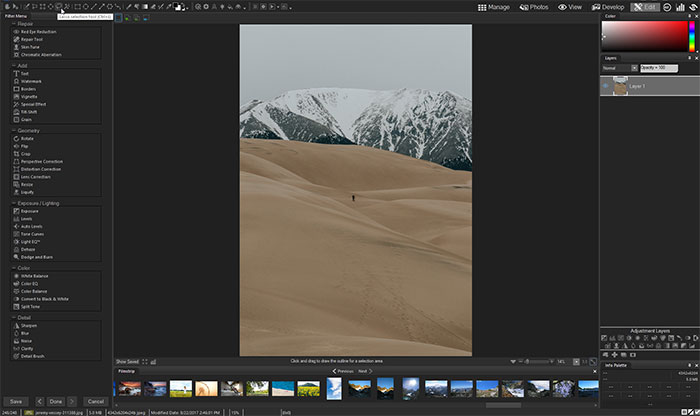Toggle Layer 1 visibility eye

[605, 86]
